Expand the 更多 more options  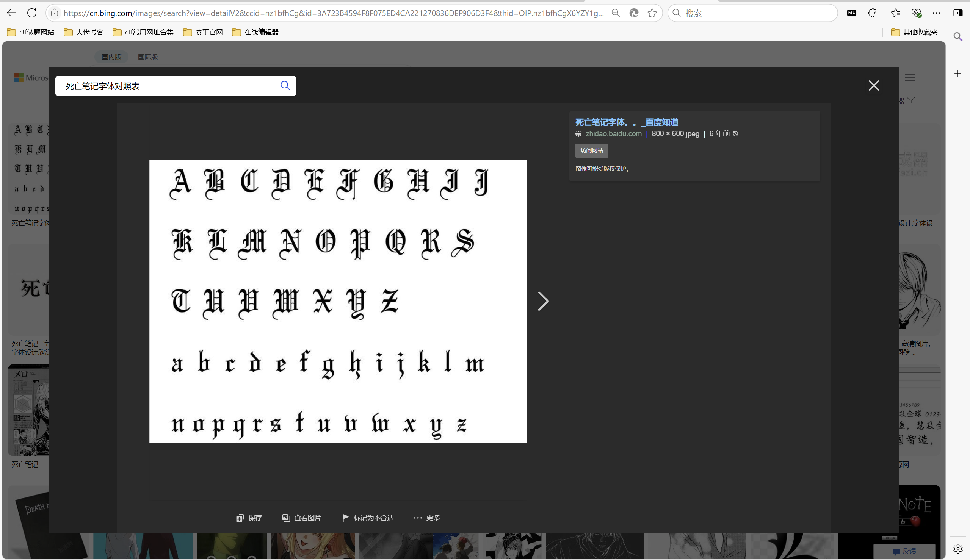coord(427,518)
